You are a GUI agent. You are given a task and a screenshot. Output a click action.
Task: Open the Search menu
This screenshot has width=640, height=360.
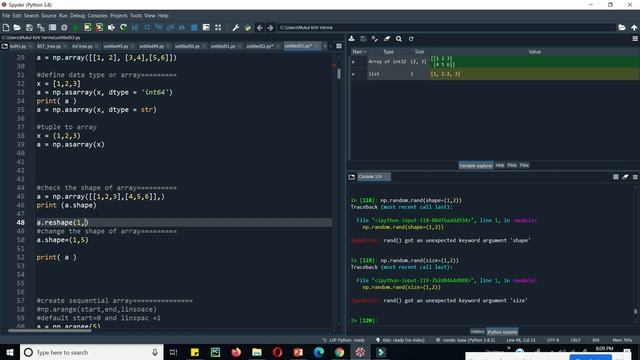coord(31,16)
